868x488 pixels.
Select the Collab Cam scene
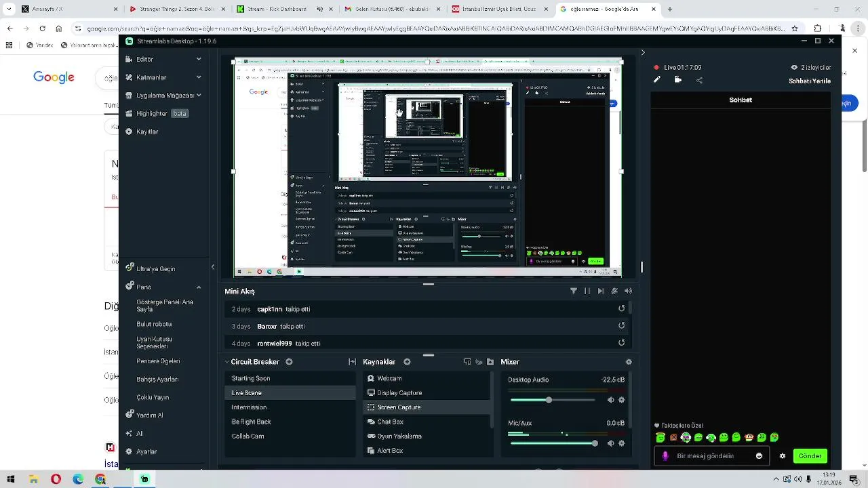(x=290, y=436)
